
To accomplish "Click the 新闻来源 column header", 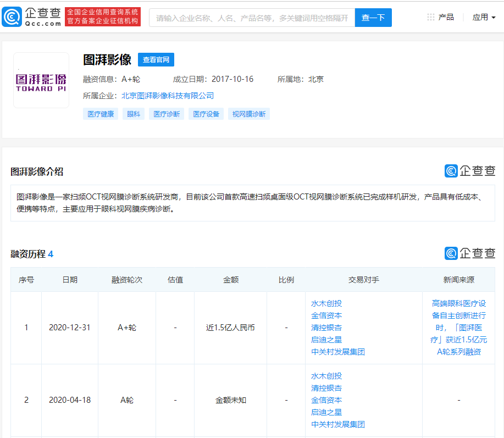I will [459, 280].
